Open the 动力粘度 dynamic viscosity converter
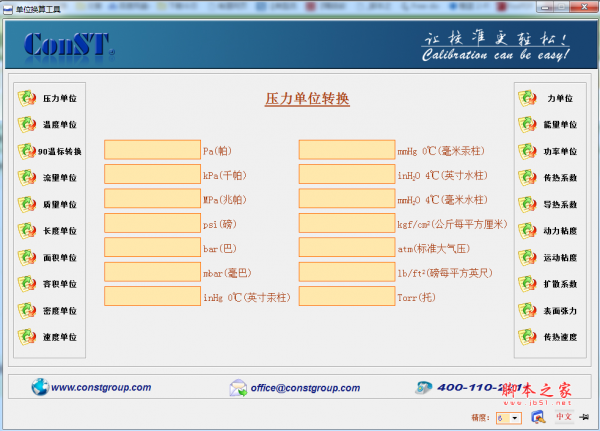The height and width of the screenshot is (431, 600). tap(548, 231)
